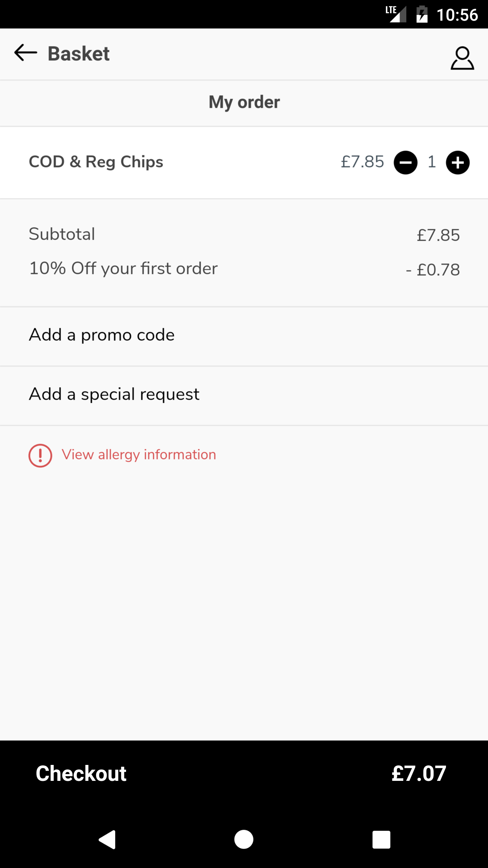Screen dimensions: 488x868
Task: Tap the quantity number 1
Action: [x=431, y=162]
